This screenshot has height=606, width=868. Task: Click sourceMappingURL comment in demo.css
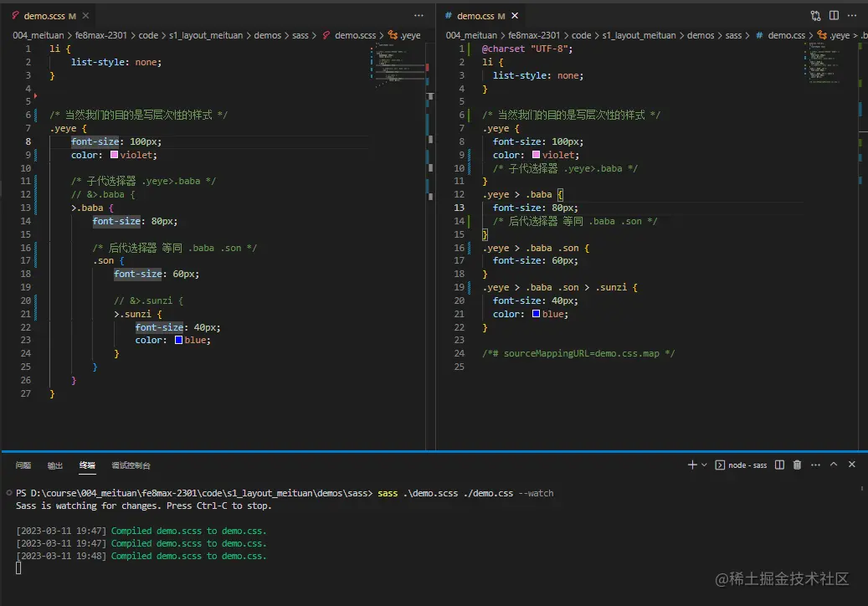[x=578, y=353]
